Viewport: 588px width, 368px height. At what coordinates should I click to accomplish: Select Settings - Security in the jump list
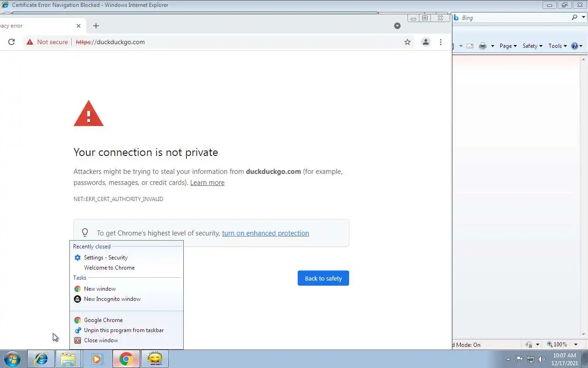tap(126, 258)
